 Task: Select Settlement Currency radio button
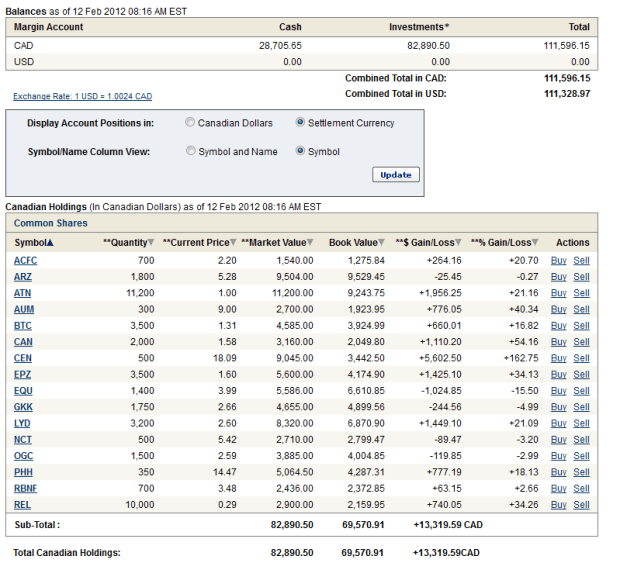point(300,123)
